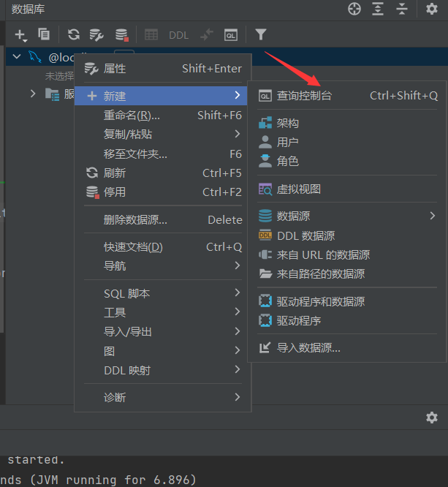Select DDL 数据源 submenu entry
The image size is (448, 487).
point(347,235)
